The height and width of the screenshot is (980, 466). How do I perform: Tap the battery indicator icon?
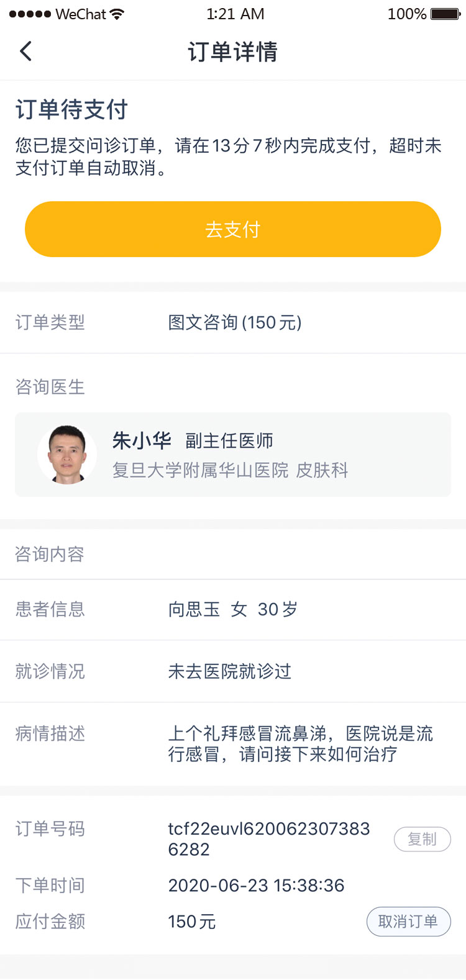pos(445,14)
